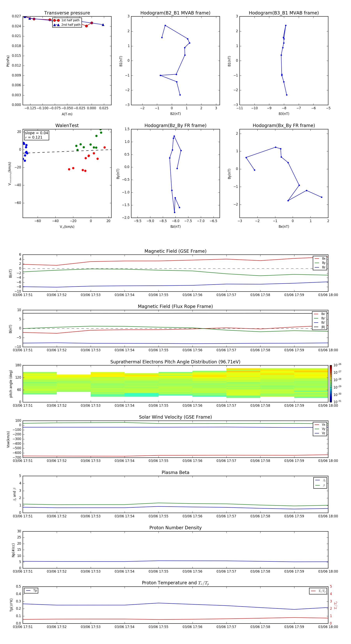Click "Bz" in the GSE Frame legend
351x644 pixels.
(324, 267)
